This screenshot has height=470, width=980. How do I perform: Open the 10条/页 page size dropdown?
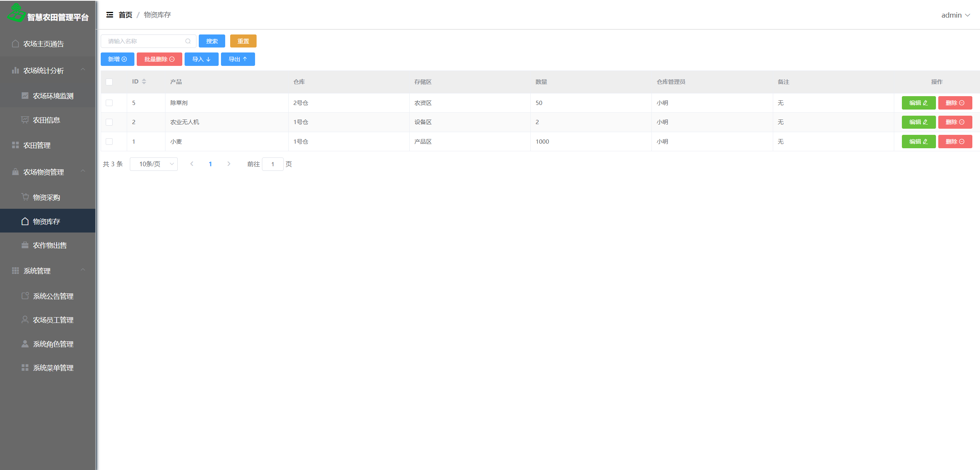click(x=154, y=164)
